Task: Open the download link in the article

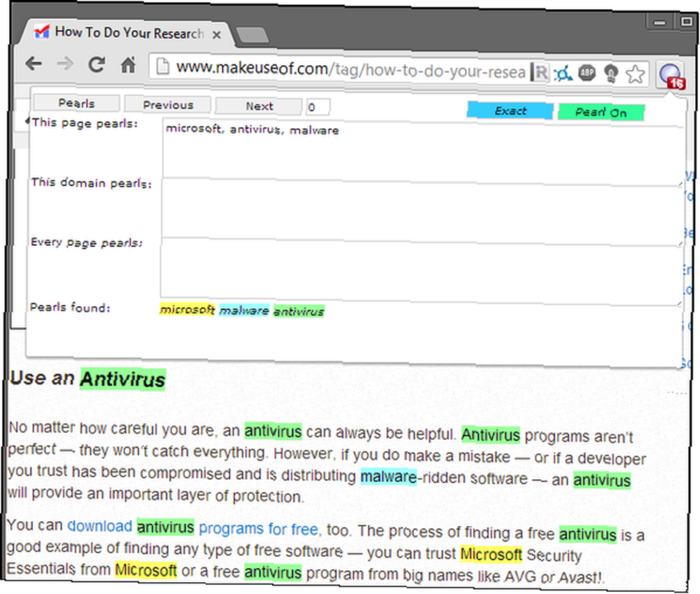Action: [99, 525]
